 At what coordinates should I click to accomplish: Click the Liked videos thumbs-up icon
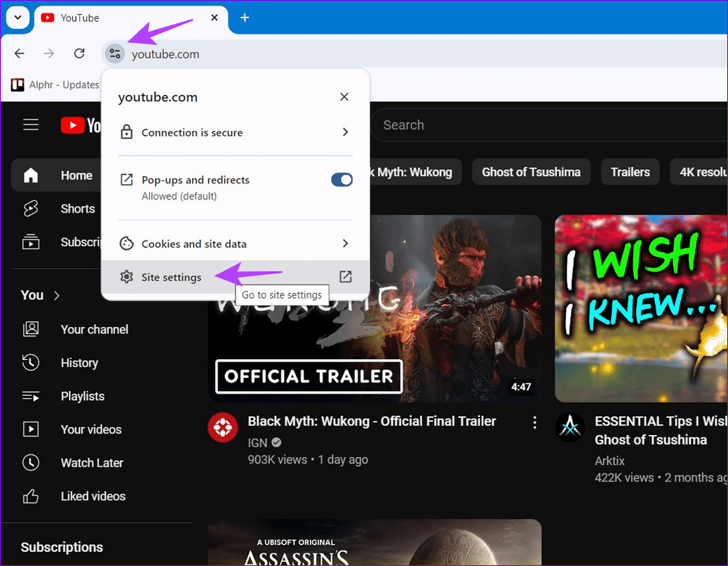(x=31, y=496)
